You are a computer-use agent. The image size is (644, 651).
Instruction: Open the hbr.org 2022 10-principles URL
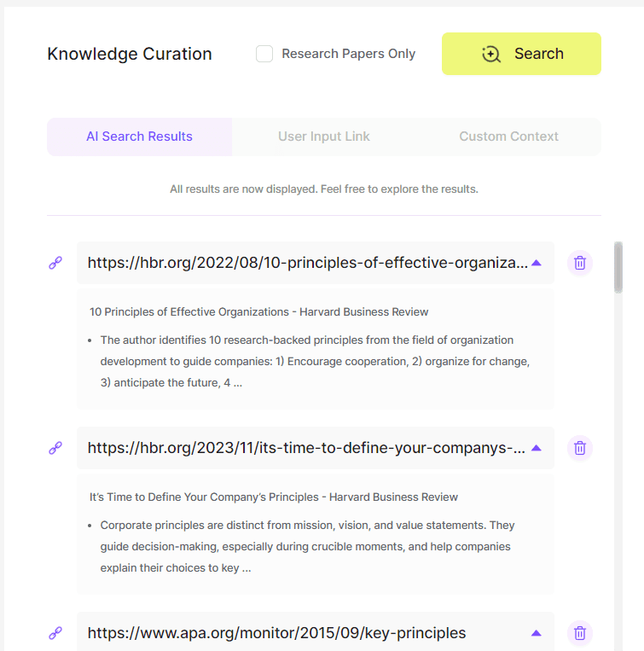307,263
